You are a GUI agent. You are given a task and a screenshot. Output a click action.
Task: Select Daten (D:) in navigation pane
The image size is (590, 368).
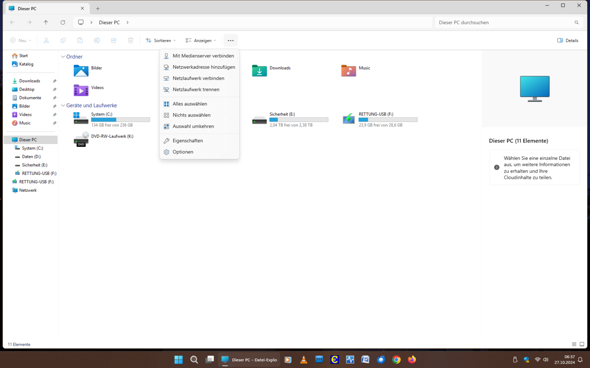coord(28,157)
